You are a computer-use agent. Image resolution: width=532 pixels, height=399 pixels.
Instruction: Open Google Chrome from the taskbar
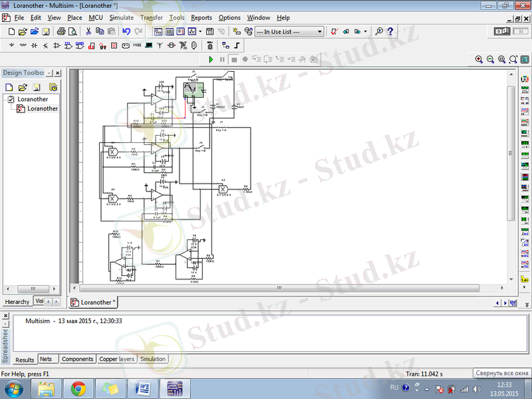(x=78, y=388)
